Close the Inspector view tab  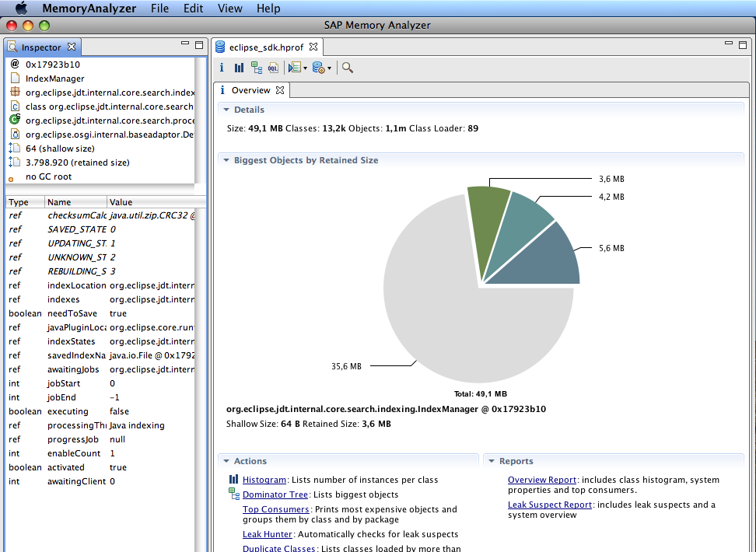tap(72, 47)
